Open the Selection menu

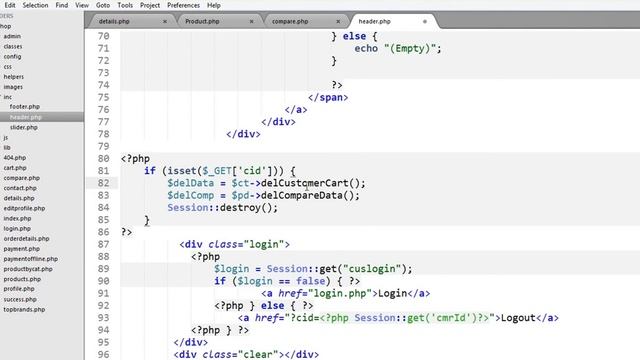coord(35,5)
